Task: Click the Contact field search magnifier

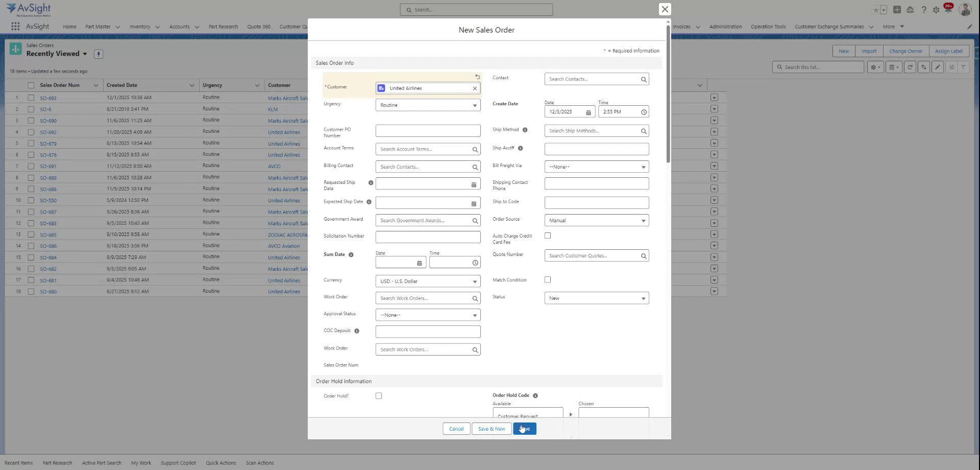Action: click(x=643, y=79)
